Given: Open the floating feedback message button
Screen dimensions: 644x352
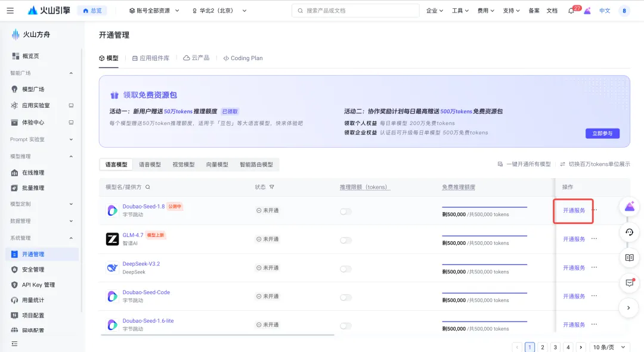Looking at the screenshot, I should coord(629,283).
